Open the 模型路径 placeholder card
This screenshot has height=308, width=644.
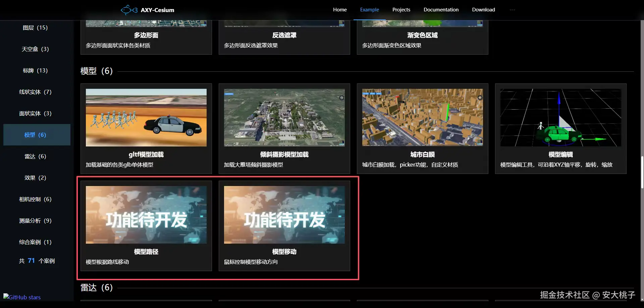click(x=146, y=226)
